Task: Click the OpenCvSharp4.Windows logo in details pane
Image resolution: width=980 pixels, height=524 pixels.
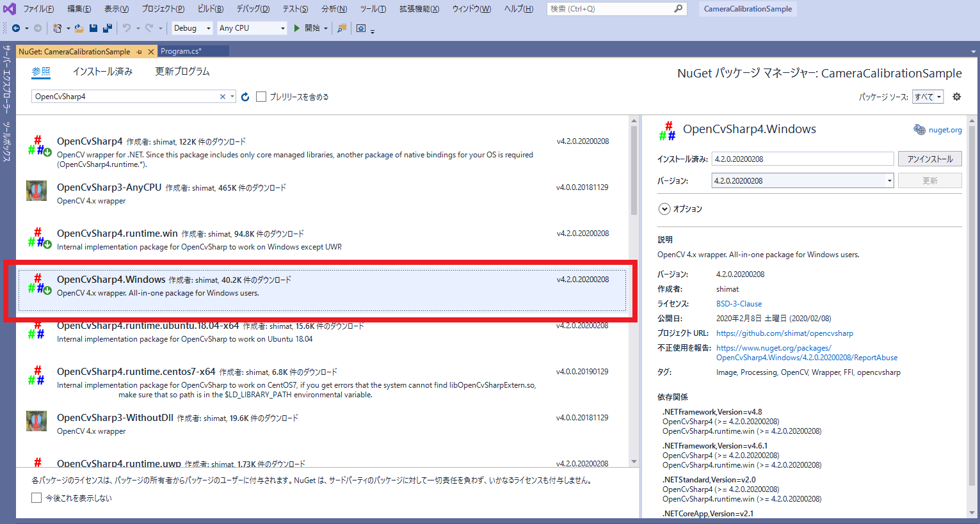Action: (667, 131)
